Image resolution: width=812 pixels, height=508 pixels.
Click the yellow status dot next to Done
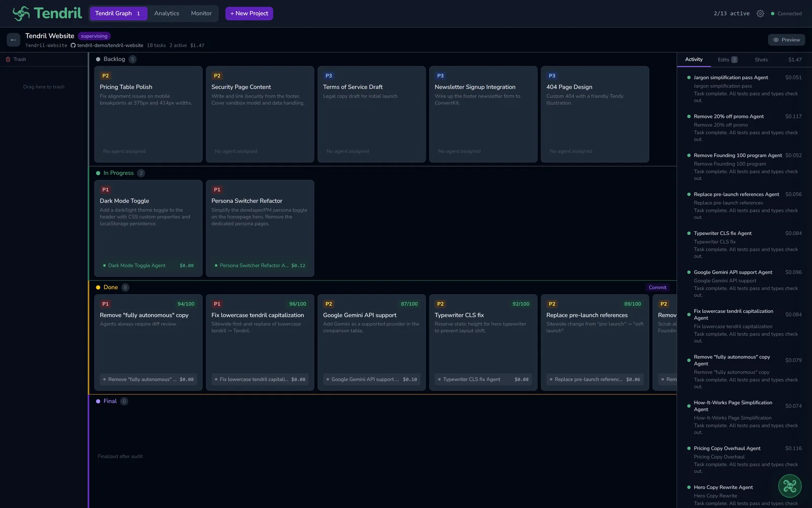click(x=98, y=287)
